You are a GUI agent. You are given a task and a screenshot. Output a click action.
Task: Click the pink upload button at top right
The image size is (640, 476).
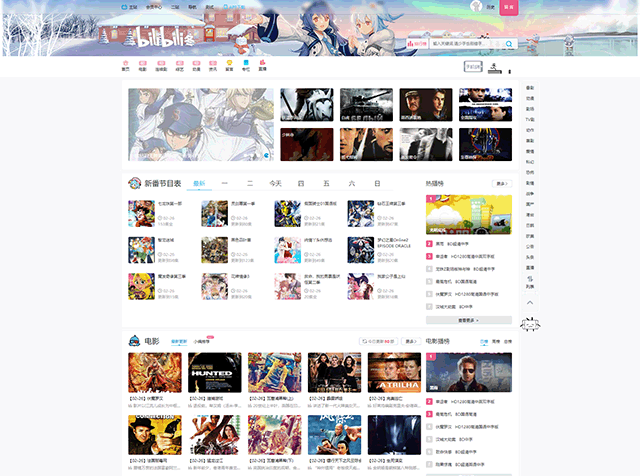pos(509,7)
